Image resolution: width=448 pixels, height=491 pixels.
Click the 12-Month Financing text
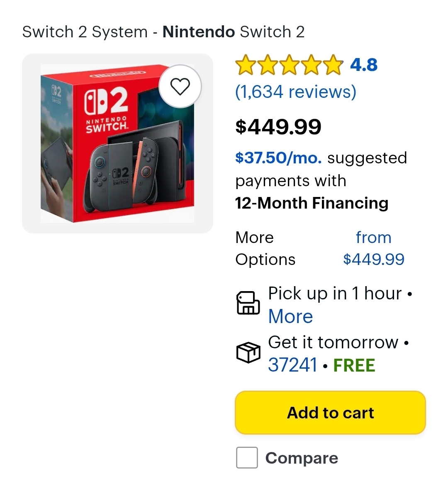312,203
